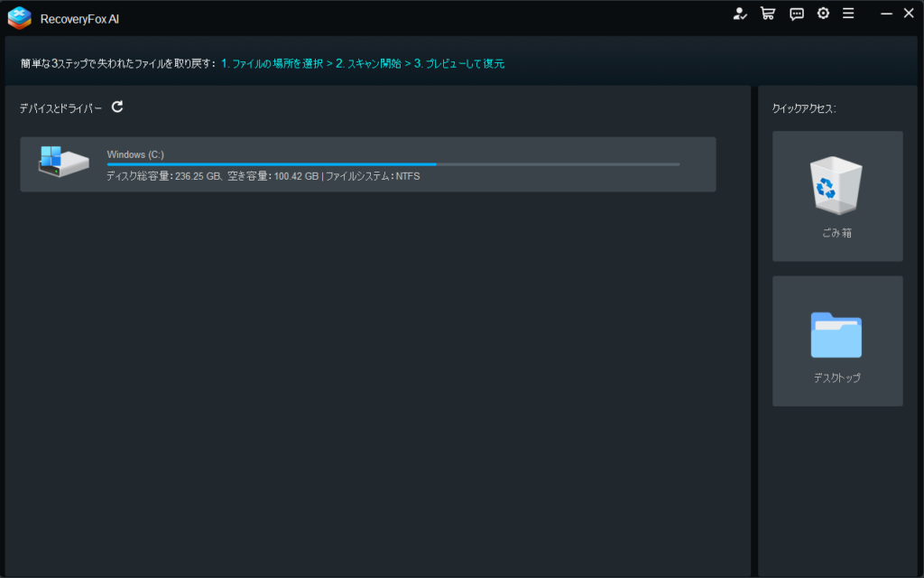This screenshot has width=924, height=578.
Task: Click step 3. プレビューして復元
Action: coord(458,64)
